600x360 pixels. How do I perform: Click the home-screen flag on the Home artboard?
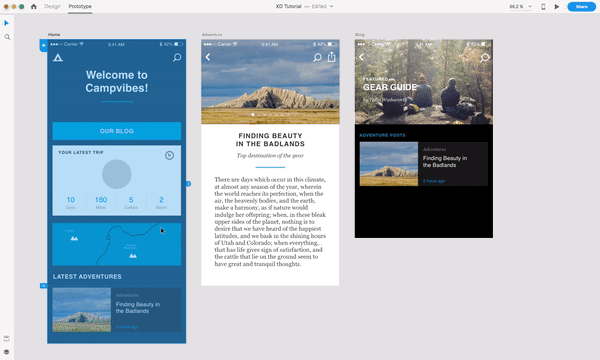43,46
